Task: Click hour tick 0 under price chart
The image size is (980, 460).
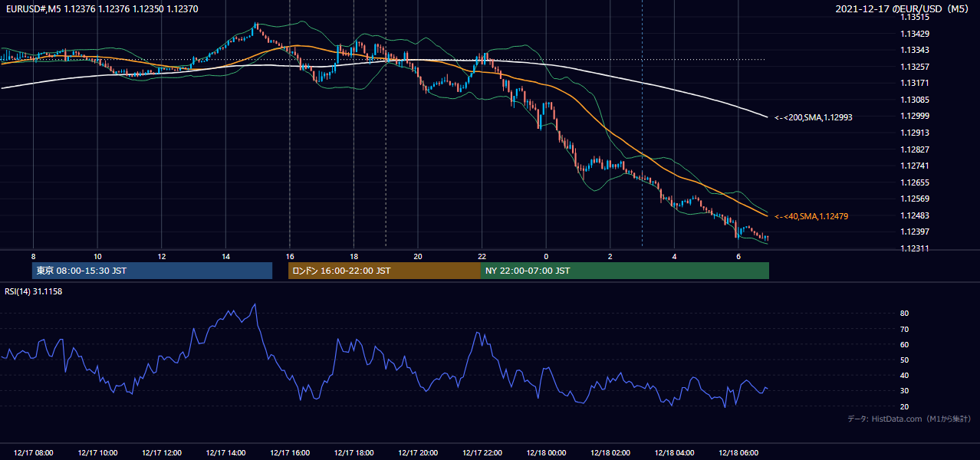Action: (x=546, y=256)
